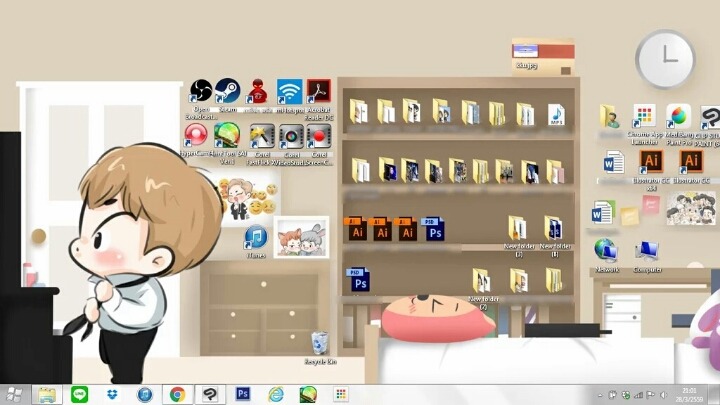
Task: Open File Explorer from the taskbar
Action: (47, 394)
